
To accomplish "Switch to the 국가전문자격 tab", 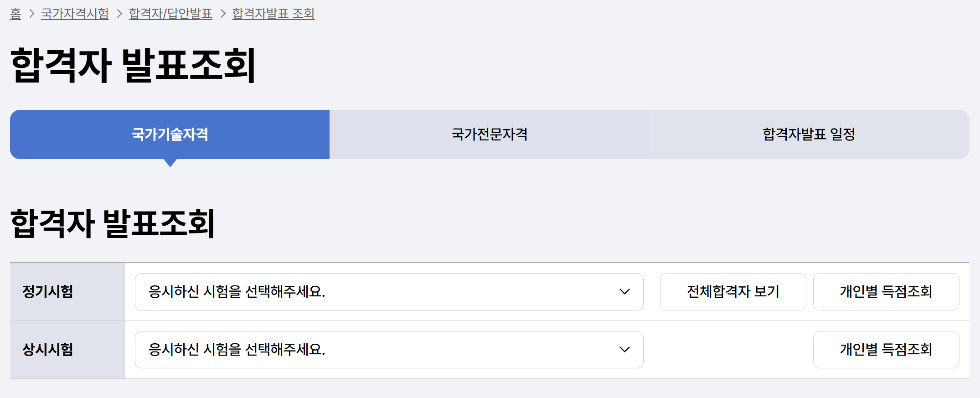I will pos(489,134).
